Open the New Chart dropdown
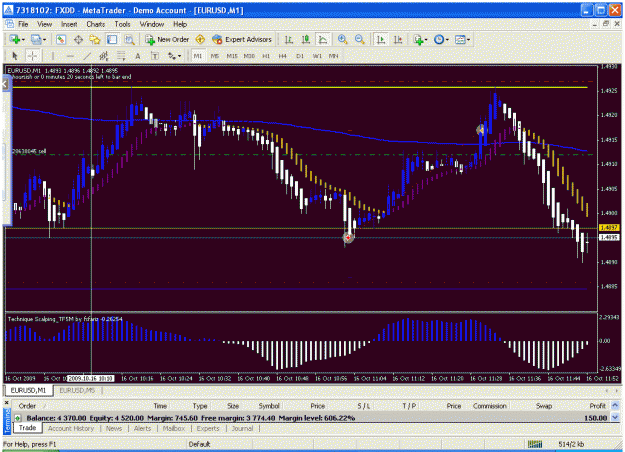This screenshot has width=625, height=452. [x=17, y=39]
